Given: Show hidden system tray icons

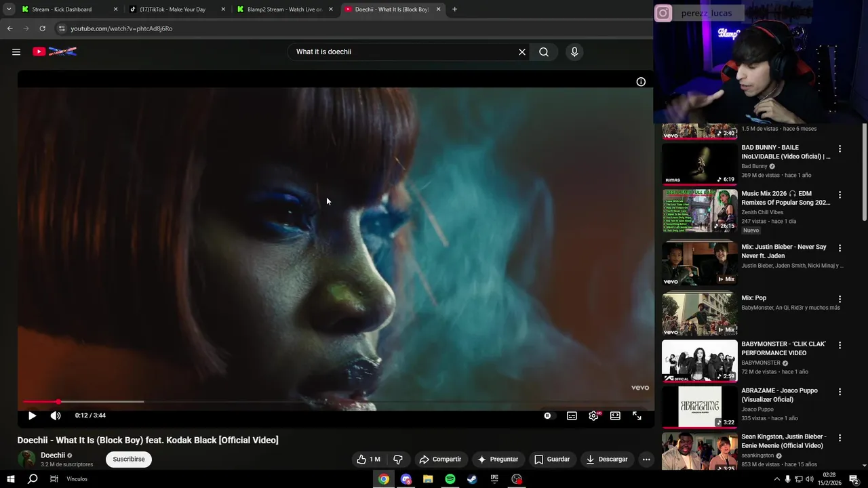Looking at the screenshot, I should [x=776, y=479].
